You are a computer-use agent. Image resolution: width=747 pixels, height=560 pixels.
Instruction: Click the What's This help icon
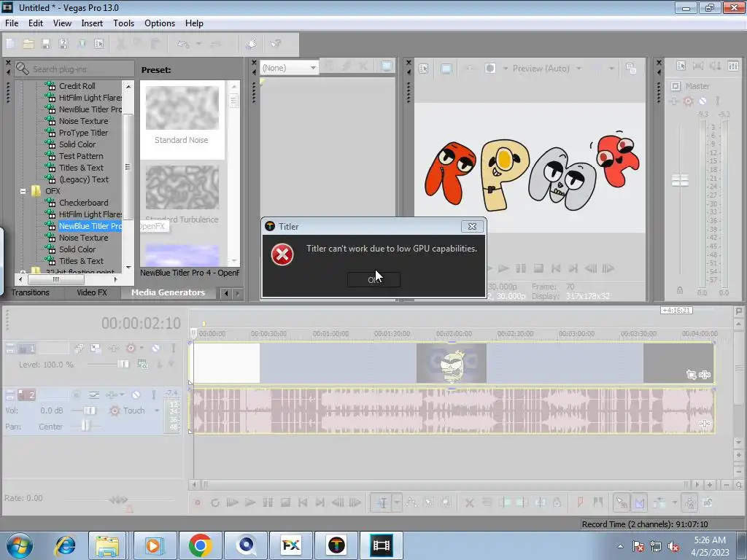click(276, 44)
